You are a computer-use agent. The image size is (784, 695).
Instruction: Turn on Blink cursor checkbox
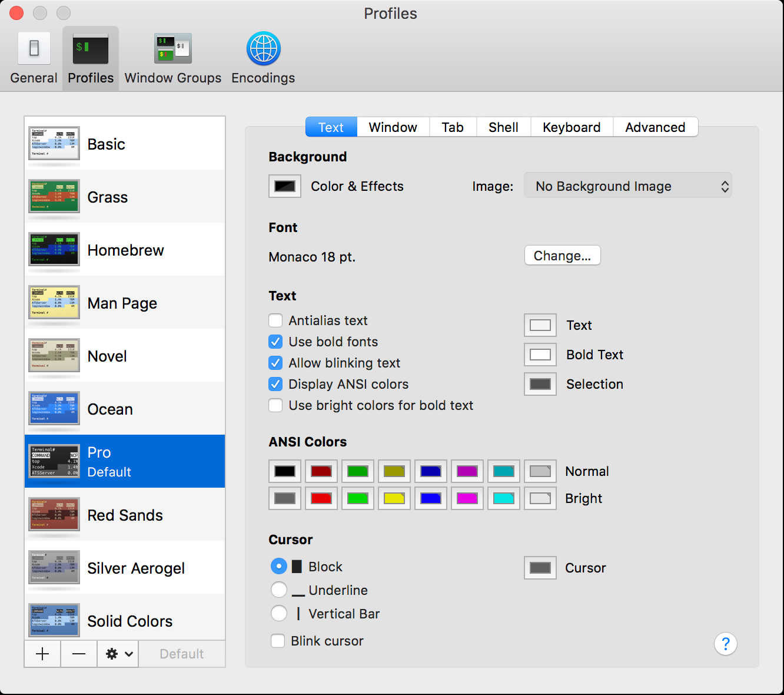tap(278, 641)
